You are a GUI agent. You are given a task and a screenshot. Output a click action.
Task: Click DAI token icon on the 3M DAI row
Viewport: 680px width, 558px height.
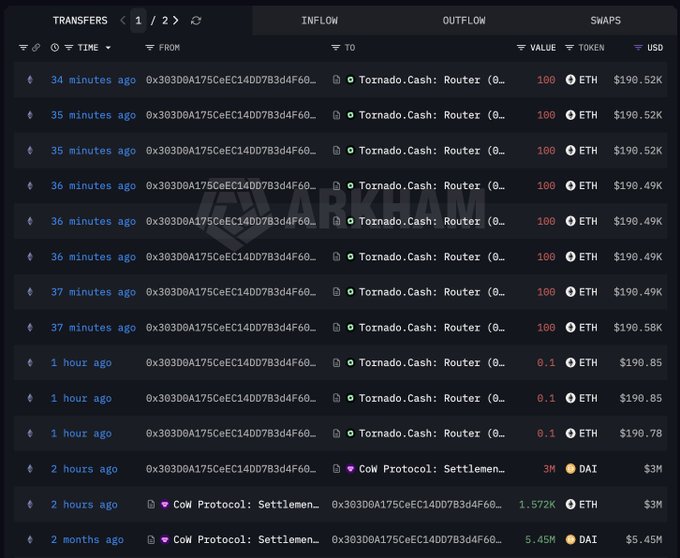tap(570, 469)
